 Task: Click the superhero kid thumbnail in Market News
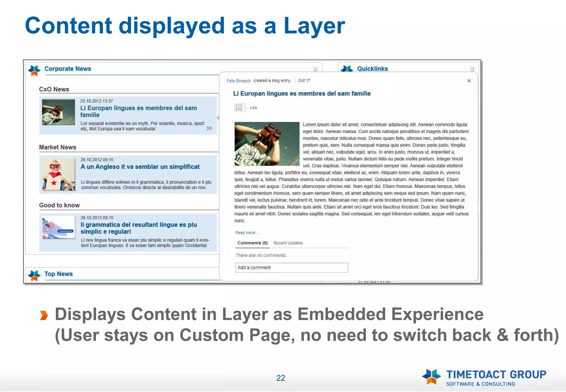[59, 174]
